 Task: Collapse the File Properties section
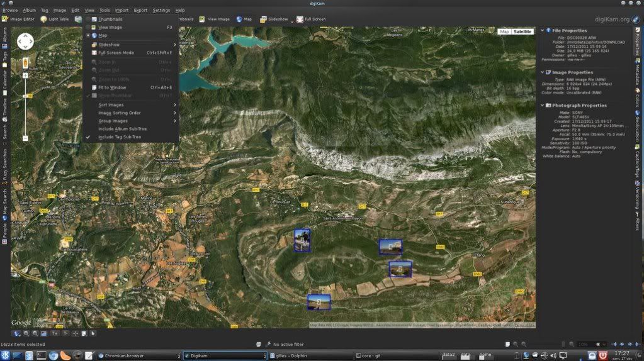pyautogui.click(x=543, y=30)
